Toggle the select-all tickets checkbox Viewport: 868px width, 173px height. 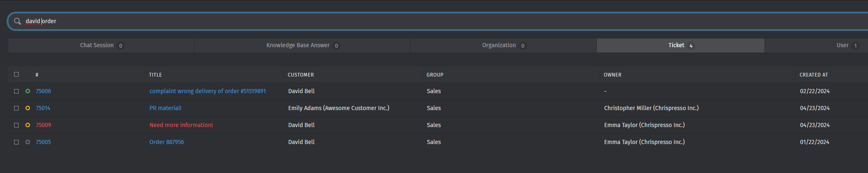[17, 74]
